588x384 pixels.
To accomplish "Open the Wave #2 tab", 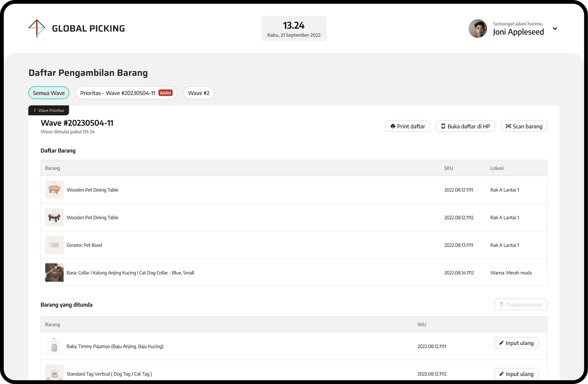I will point(198,93).
